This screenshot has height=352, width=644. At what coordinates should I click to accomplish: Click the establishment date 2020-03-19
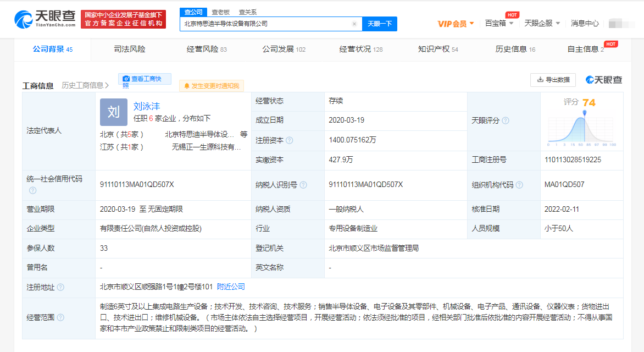point(346,120)
